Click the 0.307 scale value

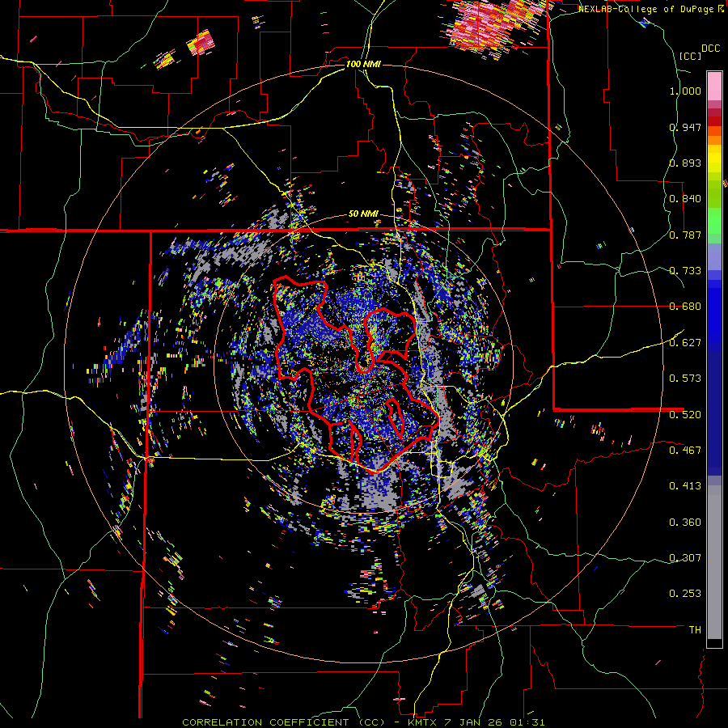(685, 557)
